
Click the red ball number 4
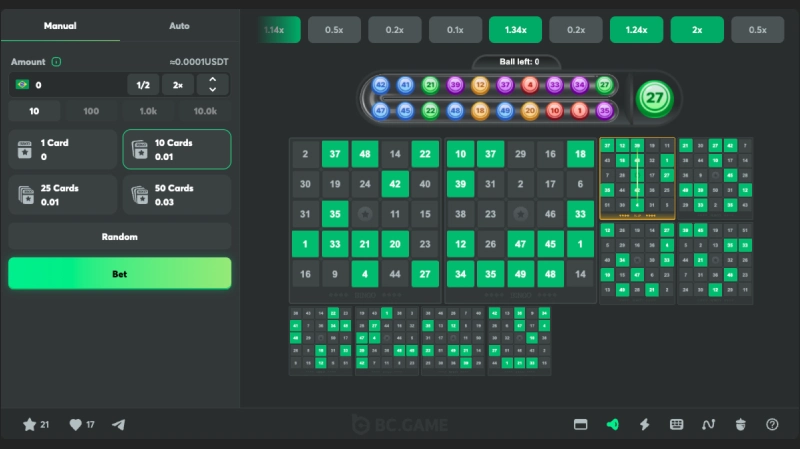[530, 85]
